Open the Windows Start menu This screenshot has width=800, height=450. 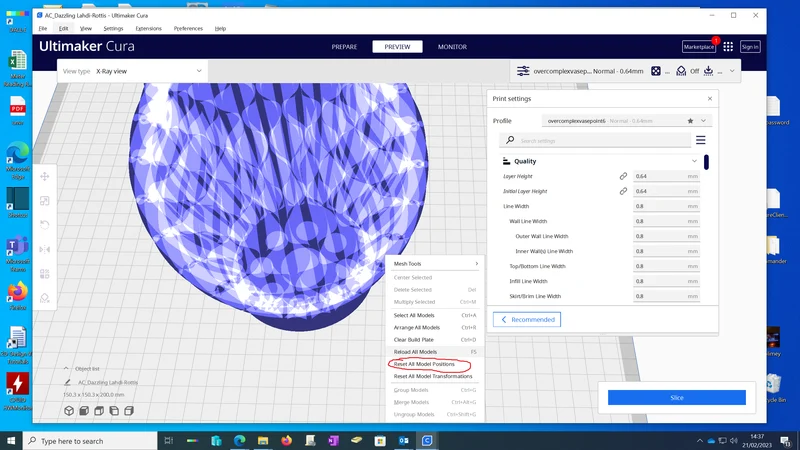point(11,441)
